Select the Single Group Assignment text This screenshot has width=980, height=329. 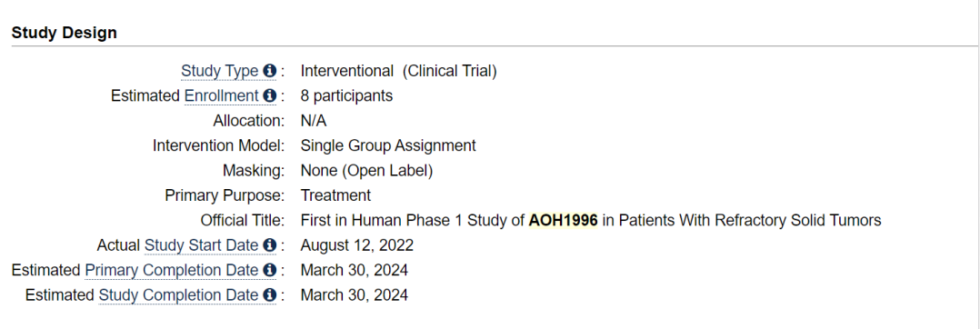click(x=388, y=145)
